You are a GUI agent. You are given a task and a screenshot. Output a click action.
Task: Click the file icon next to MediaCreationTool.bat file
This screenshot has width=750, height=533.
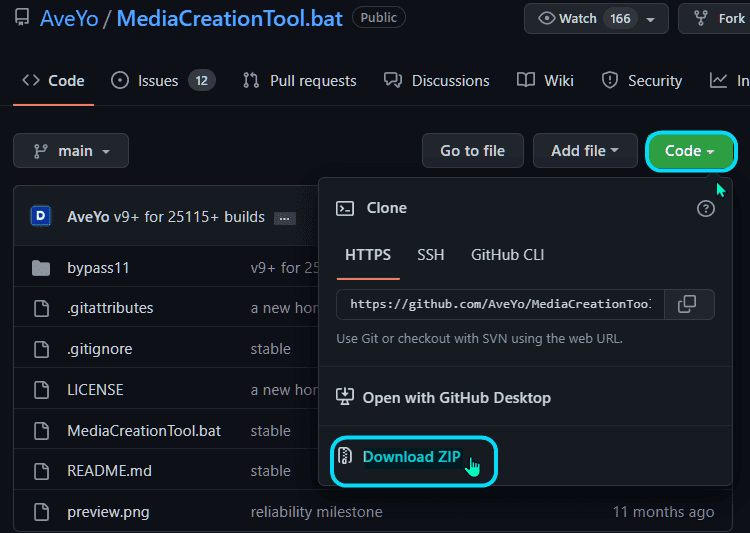click(41, 431)
